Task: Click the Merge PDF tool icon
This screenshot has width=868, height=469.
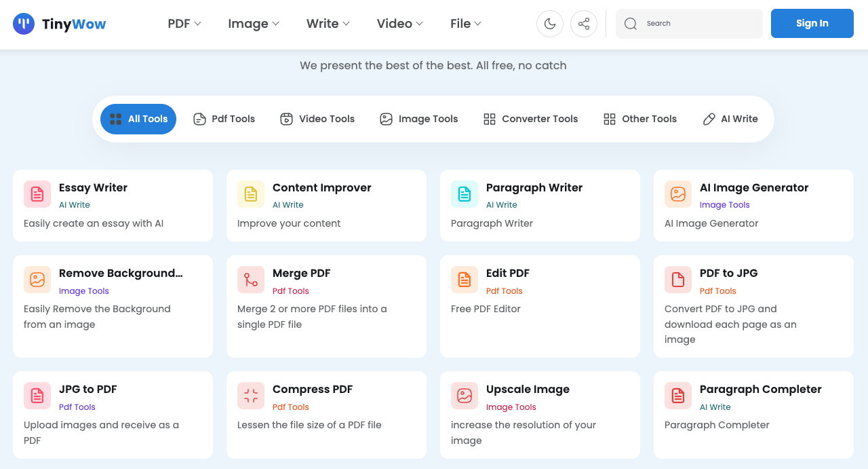Action: tap(251, 280)
